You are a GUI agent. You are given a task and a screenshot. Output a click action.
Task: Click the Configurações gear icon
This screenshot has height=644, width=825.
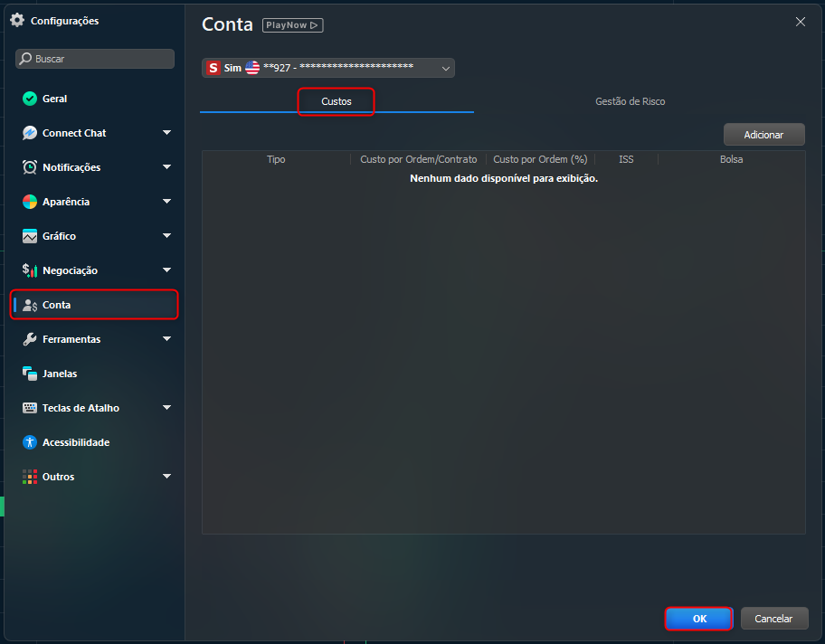coord(17,20)
